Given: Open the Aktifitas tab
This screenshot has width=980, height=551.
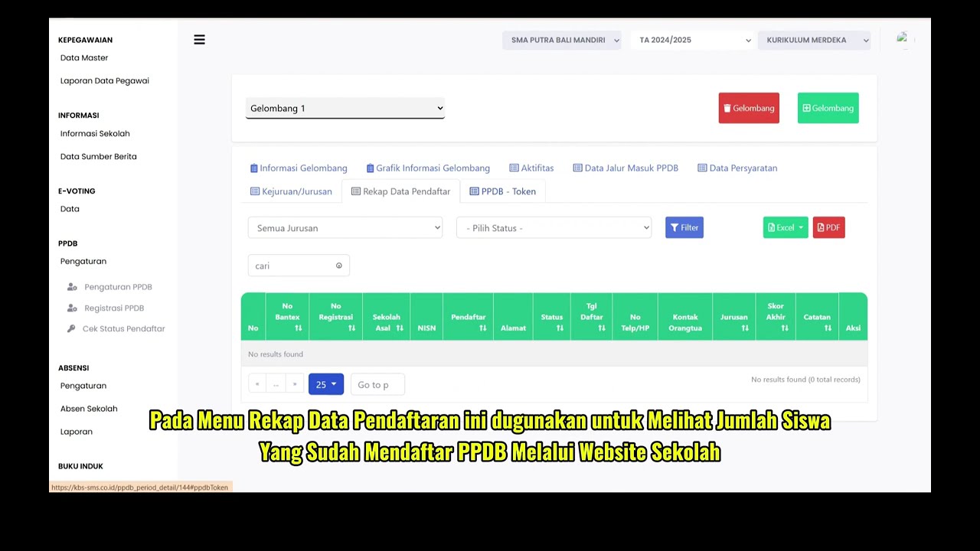Looking at the screenshot, I should [x=531, y=168].
